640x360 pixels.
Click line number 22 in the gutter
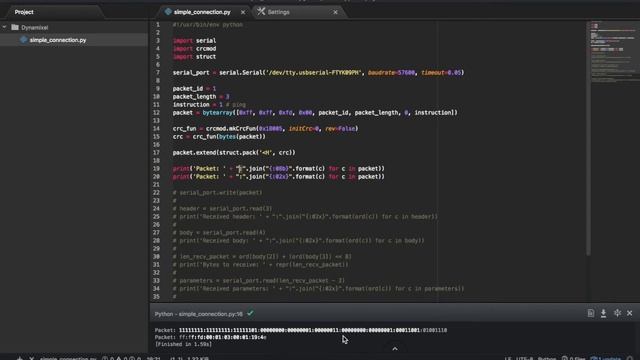(x=156, y=193)
